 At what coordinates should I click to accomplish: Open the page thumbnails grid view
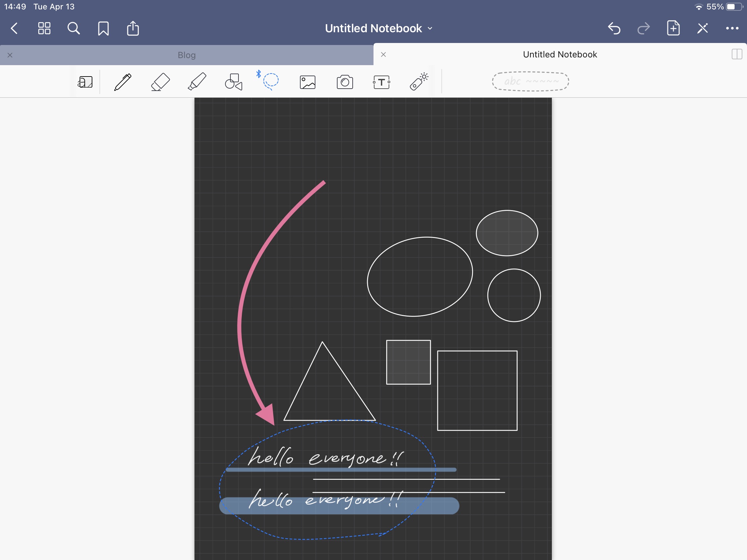pos(44,28)
